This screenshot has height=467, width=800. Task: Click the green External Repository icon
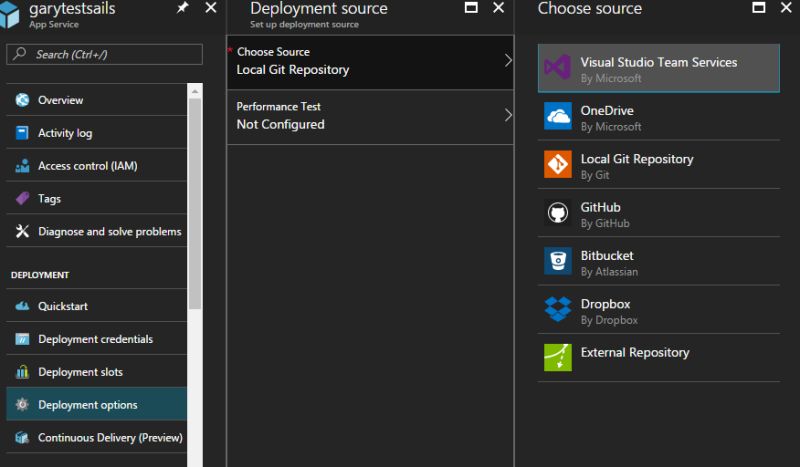tap(558, 357)
